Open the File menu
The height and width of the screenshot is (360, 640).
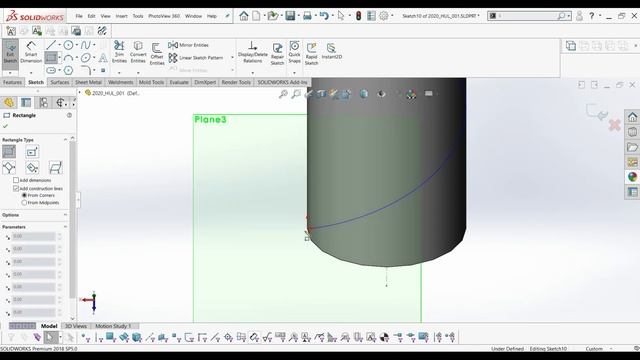pyautogui.click(x=79, y=16)
